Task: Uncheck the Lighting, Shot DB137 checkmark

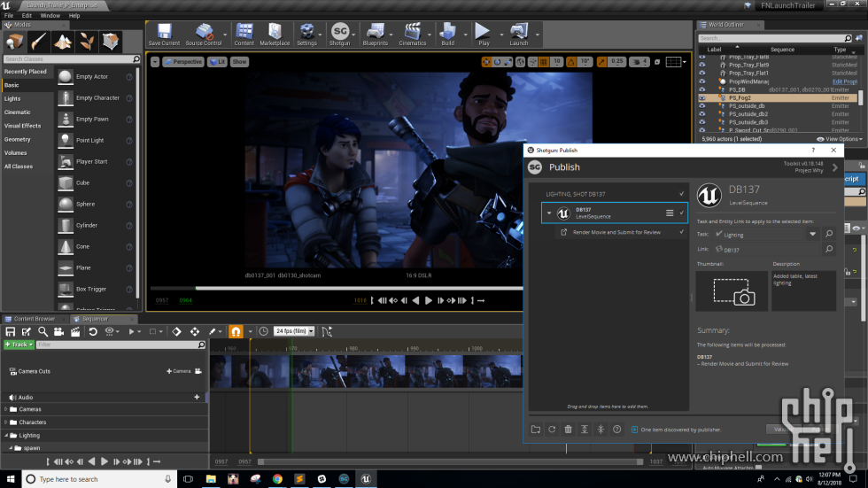Action: 681,194
